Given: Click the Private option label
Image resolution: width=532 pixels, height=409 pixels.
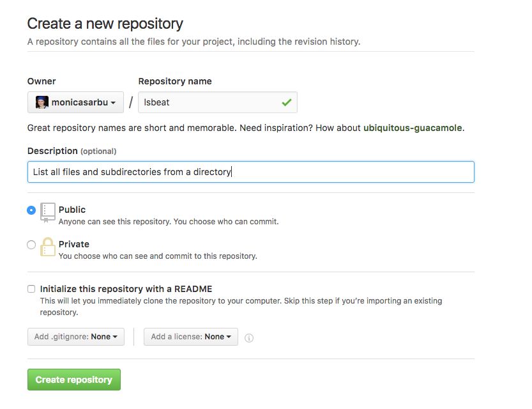Looking at the screenshot, I should 74,244.
